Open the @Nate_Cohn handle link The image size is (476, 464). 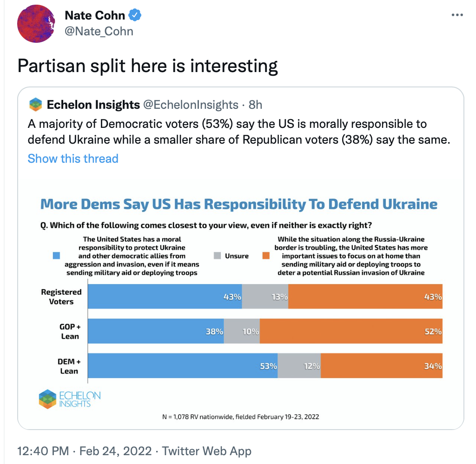(x=99, y=31)
